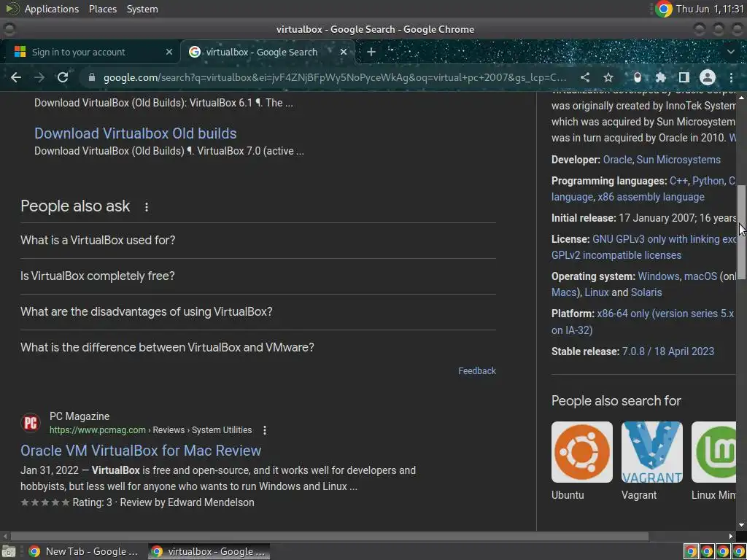Click the forward navigation arrow
Viewport: 747px width, 560px height.
tap(39, 77)
